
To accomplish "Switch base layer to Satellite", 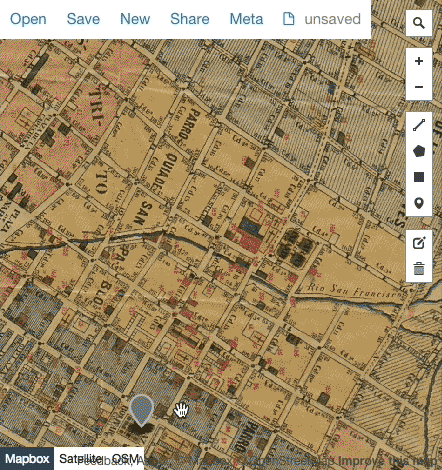I will coord(80,459).
